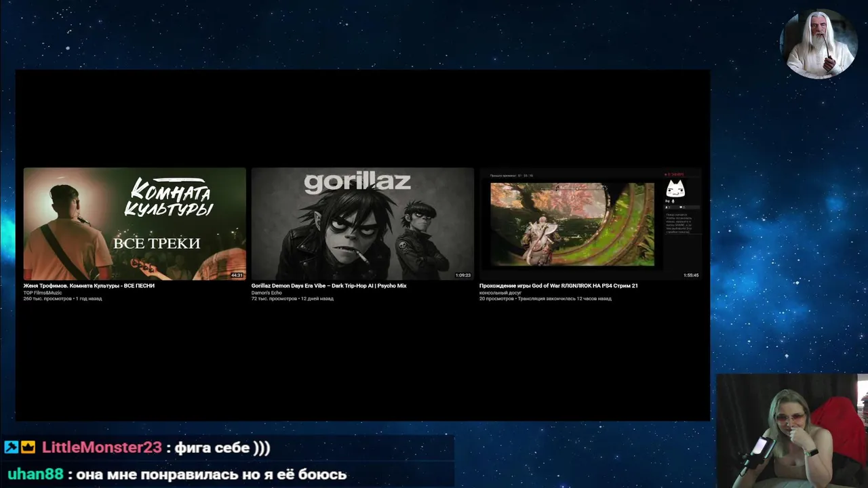Click 'Трансляция закончилась 12 часов назад' text
The width and height of the screenshot is (868, 488).
point(564,299)
